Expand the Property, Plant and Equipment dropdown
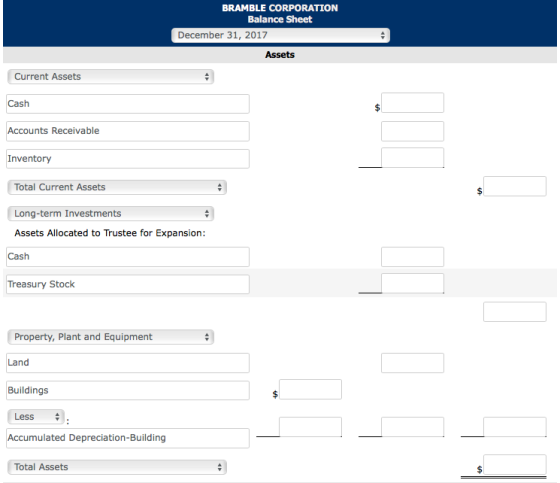This screenshot has height=483, width=560. coord(110,337)
